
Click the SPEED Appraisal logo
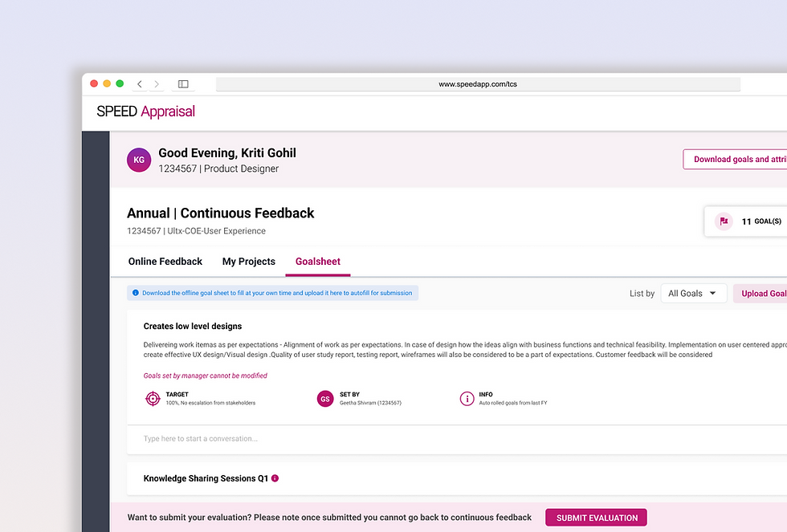coord(146,112)
